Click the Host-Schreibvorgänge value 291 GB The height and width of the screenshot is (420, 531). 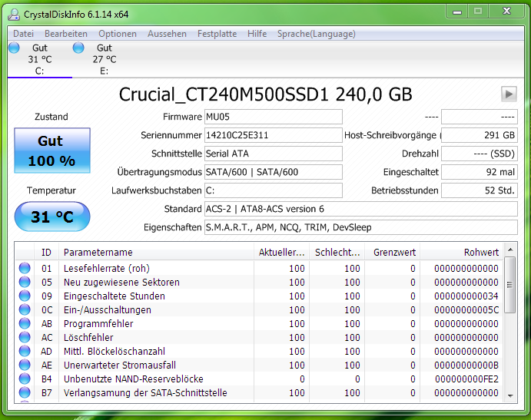pyautogui.click(x=480, y=135)
